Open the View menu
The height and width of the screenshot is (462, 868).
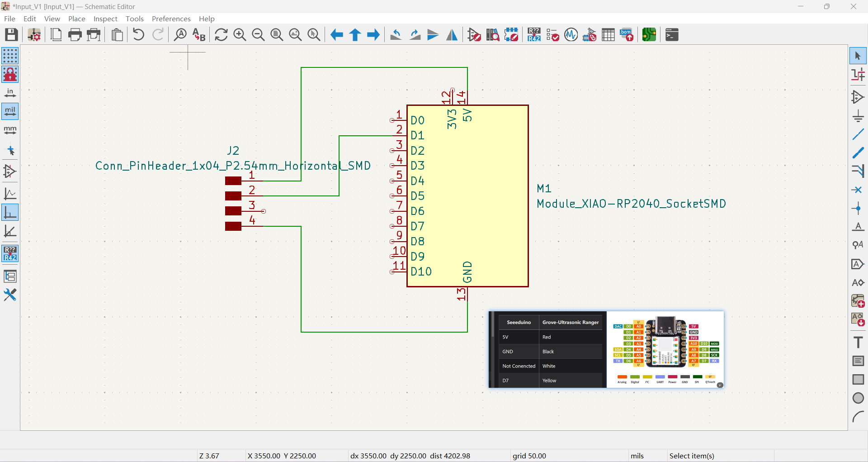[x=52, y=19]
